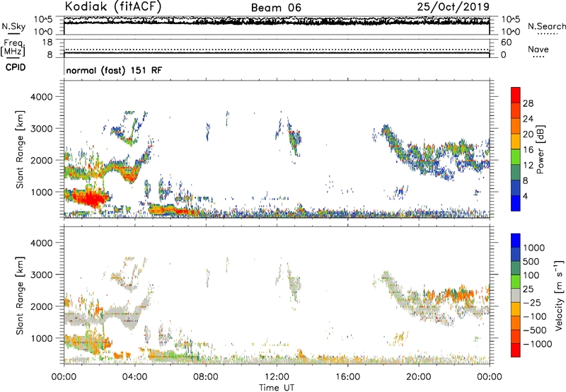Click the 'CPID' label
This screenshot has width=566, height=392.
(x=16, y=67)
